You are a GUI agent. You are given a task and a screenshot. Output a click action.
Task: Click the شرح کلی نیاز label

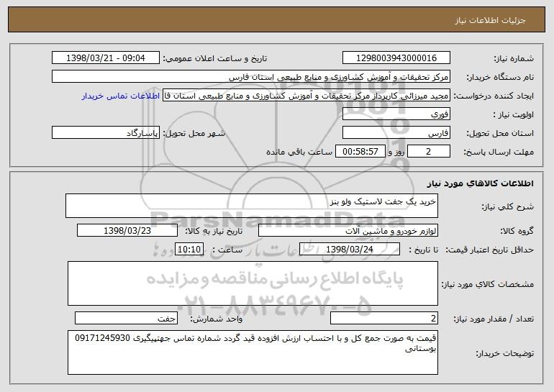508,206
